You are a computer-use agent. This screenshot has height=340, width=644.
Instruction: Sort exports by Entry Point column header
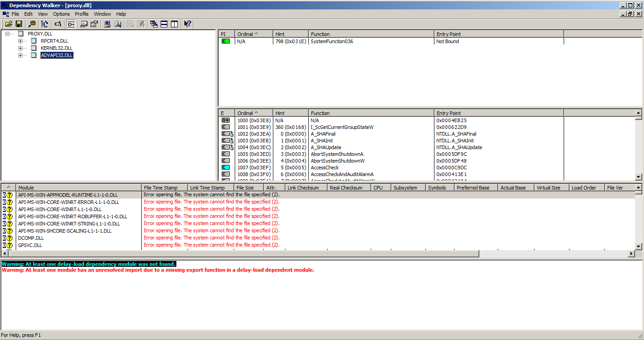[499, 113]
